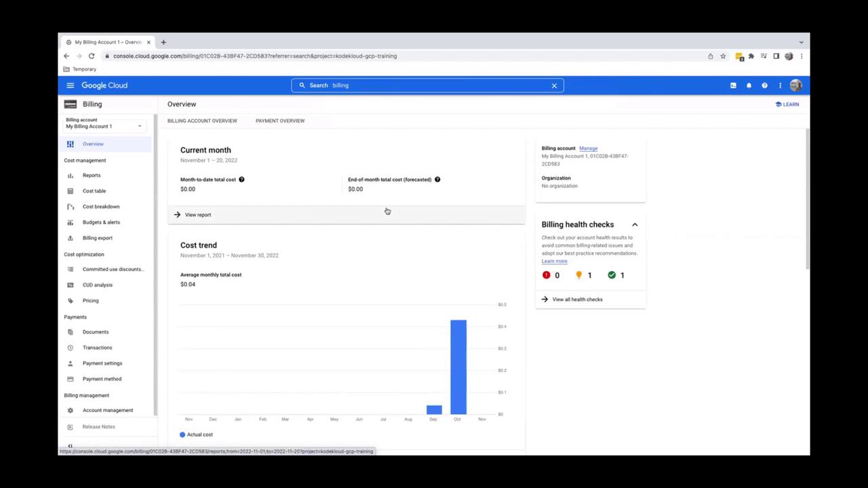Click the Payment method card icon
868x488 pixels.
pos(71,379)
